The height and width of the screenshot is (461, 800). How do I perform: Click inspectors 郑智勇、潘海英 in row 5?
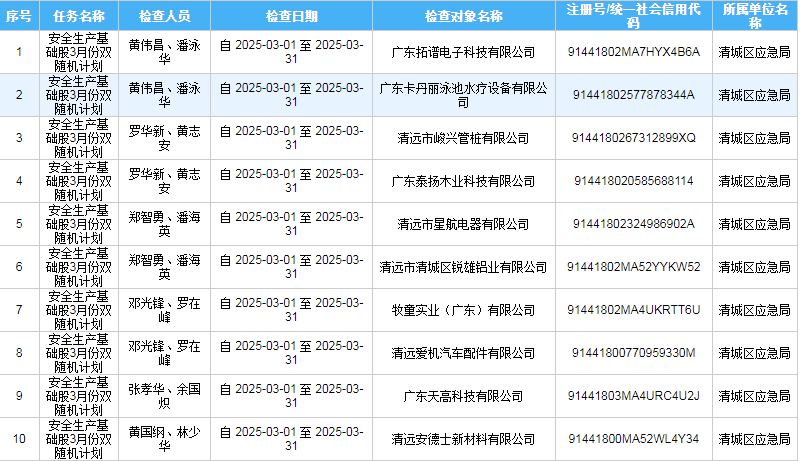coord(164,224)
